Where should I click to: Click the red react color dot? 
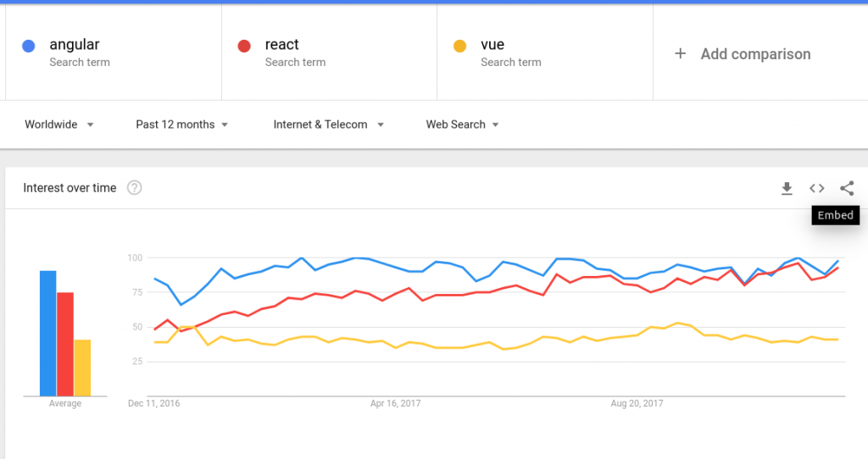[x=244, y=46]
